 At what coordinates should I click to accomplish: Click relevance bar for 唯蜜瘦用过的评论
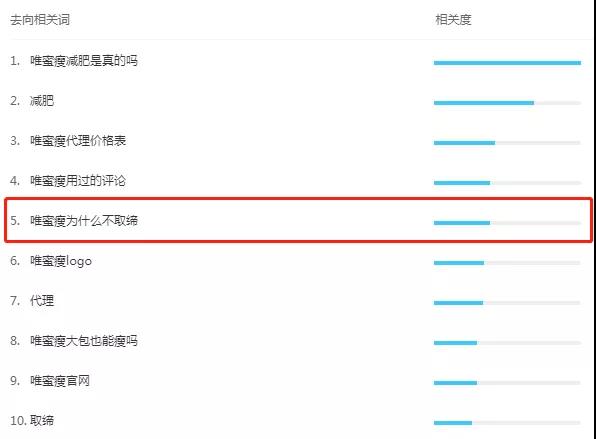click(x=507, y=183)
